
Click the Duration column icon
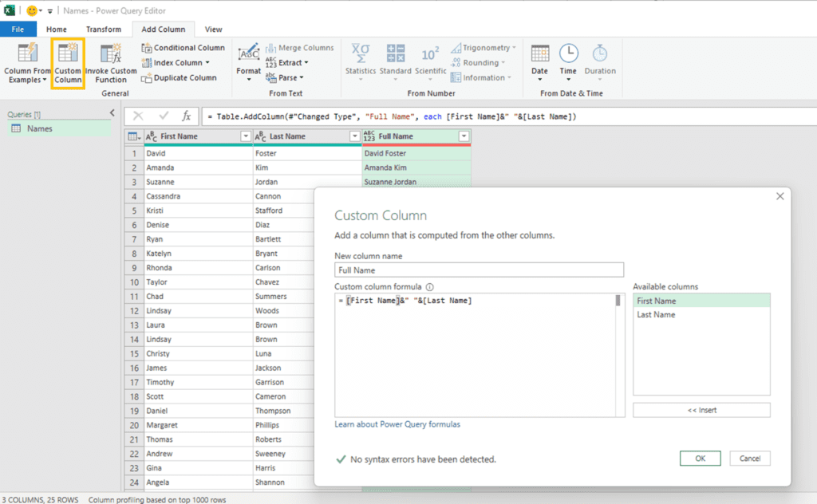pyautogui.click(x=600, y=63)
